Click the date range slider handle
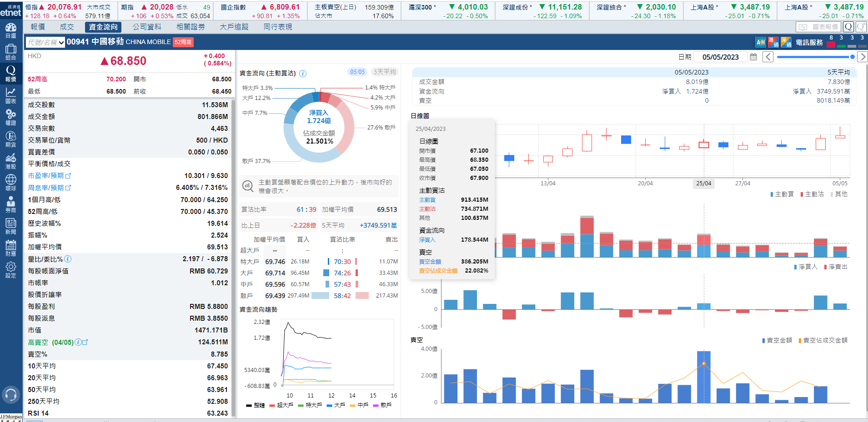This screenshot has height=422, width=868. click(x=852, y=57)
